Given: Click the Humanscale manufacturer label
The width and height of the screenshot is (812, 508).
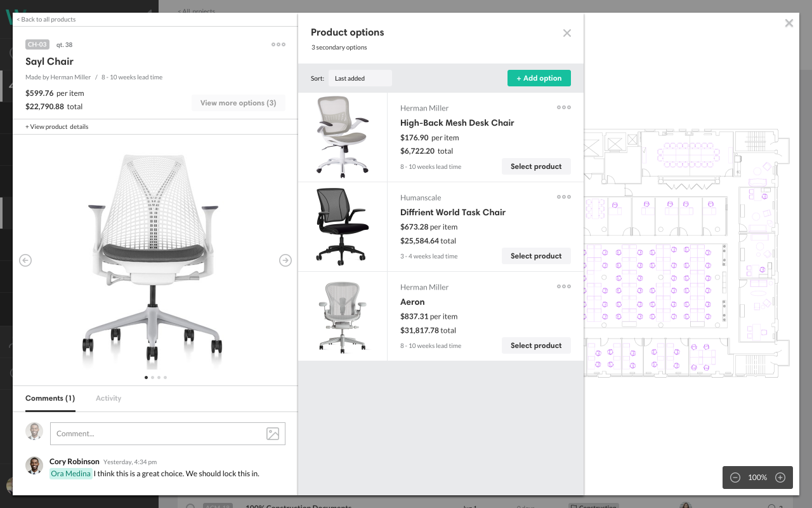Looking at the screenshot, I should point(421,197).
